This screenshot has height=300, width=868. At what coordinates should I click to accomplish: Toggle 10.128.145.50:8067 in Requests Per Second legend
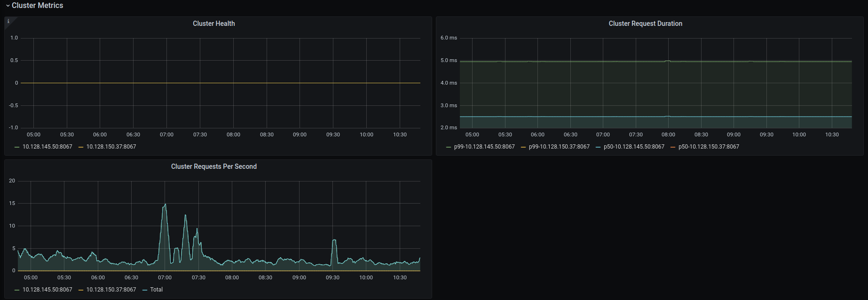[x=47, y=290]
